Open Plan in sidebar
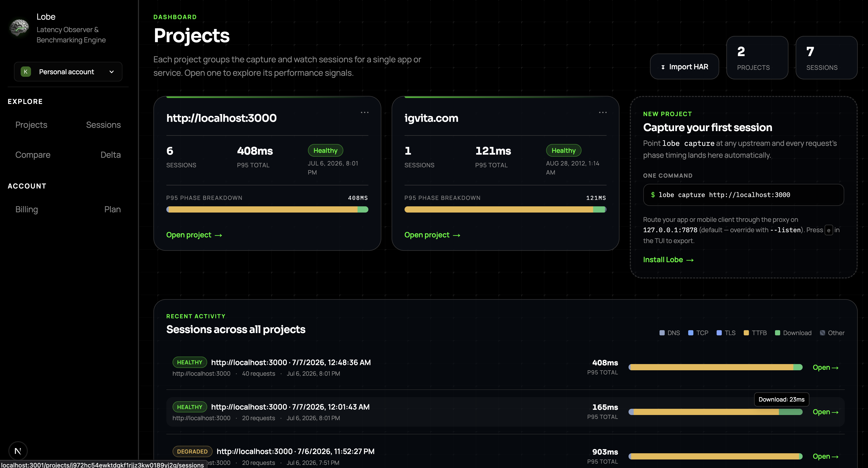The width and height of the screenshot is (868, 468). tap(113, 209)
